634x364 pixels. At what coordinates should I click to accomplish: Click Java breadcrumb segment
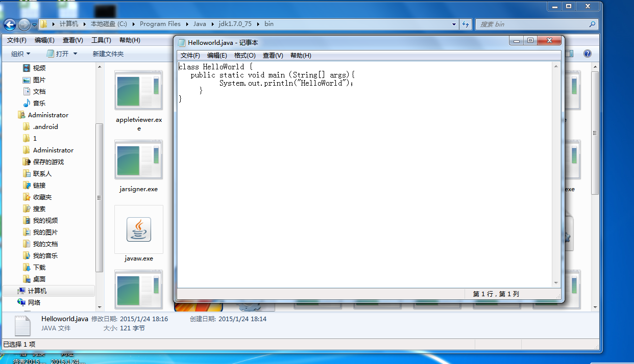[x=200, y=24]
